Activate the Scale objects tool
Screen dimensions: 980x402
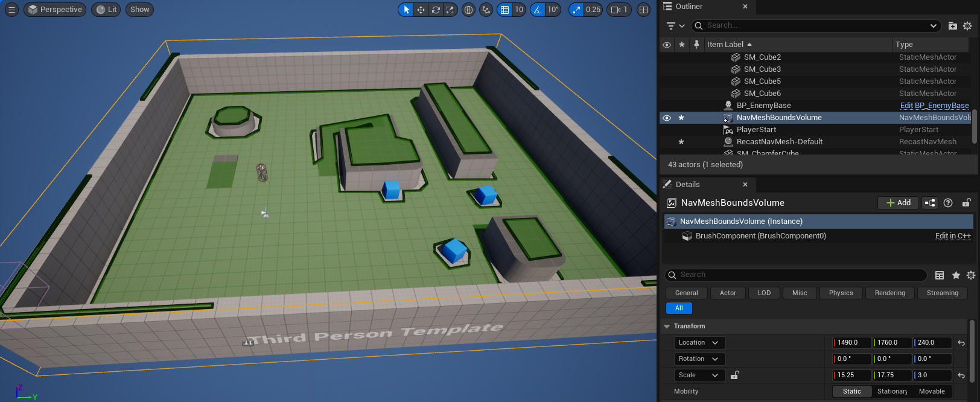pos(450,10)
